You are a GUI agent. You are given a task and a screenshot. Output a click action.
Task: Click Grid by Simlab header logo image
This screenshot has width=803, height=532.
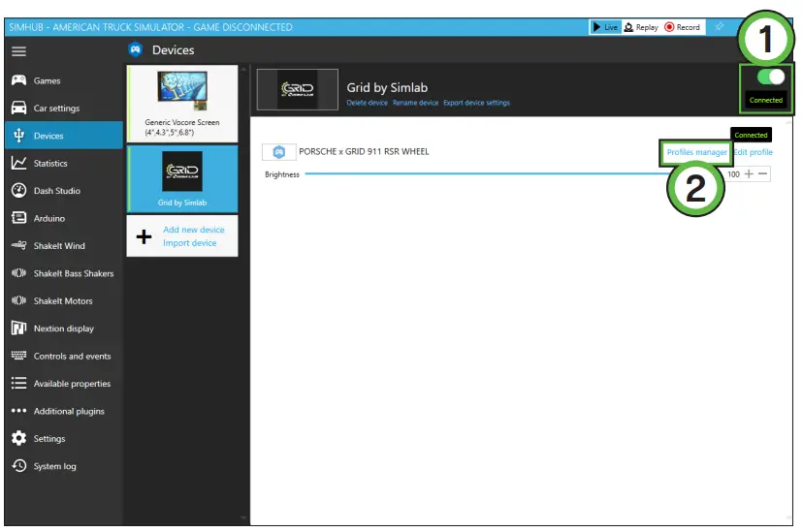[x=298, y=89]
